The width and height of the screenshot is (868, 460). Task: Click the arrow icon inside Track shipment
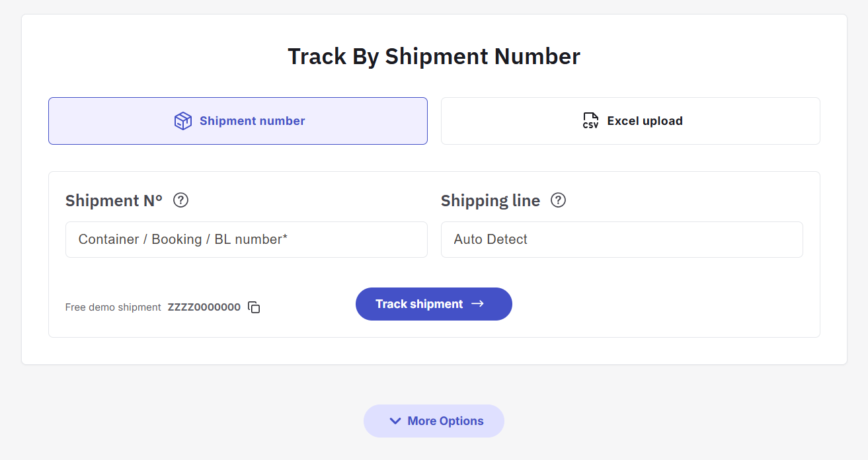pos(477,304)
